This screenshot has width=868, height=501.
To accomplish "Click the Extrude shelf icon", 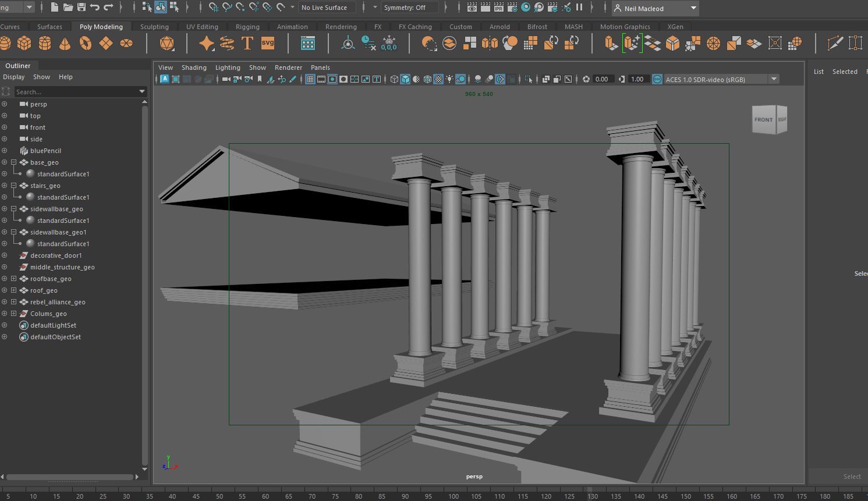I will tap(611, 43).
